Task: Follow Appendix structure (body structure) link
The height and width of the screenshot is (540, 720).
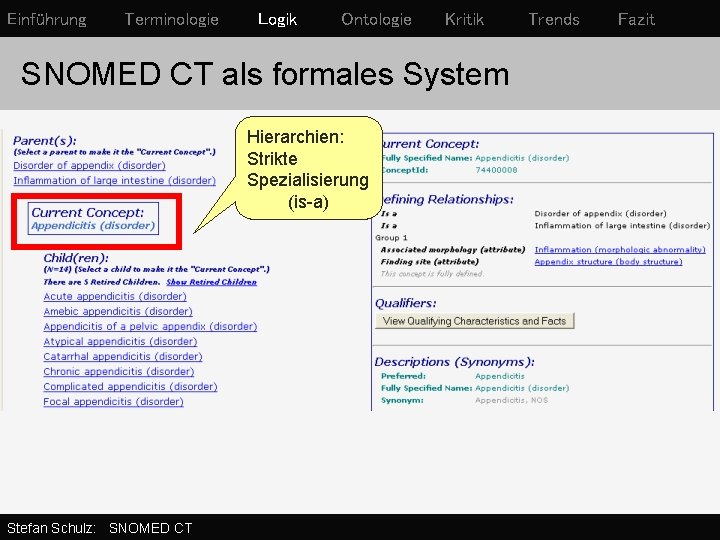Action: pos(608,262)
